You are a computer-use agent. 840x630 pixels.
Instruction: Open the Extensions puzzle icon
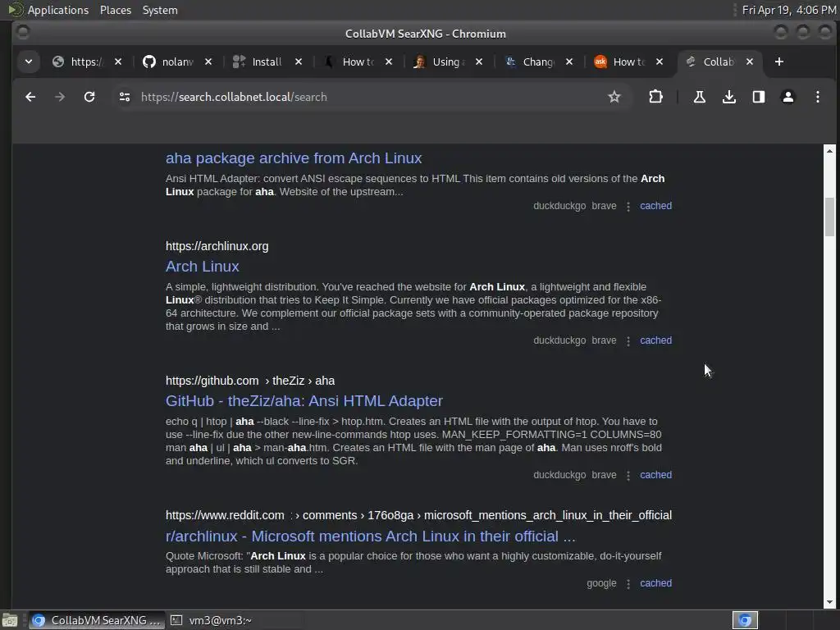(x=655, y=97)
